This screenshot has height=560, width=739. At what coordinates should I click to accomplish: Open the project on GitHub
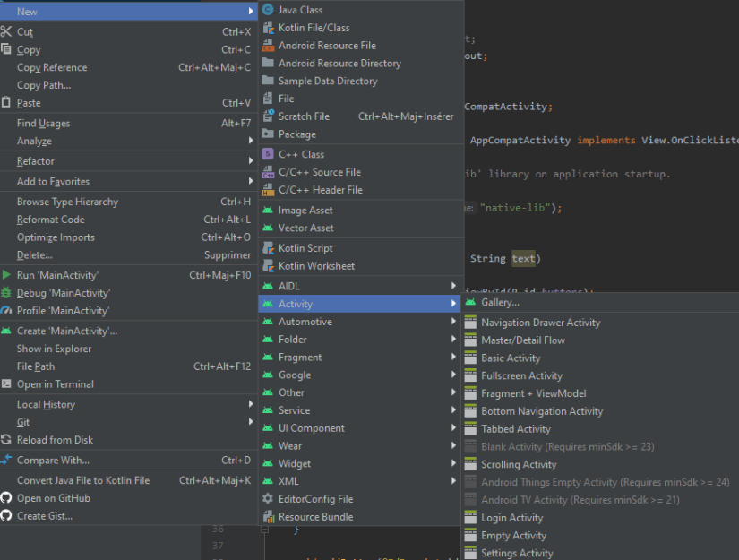pyautogui.click(x=56, y=498)
